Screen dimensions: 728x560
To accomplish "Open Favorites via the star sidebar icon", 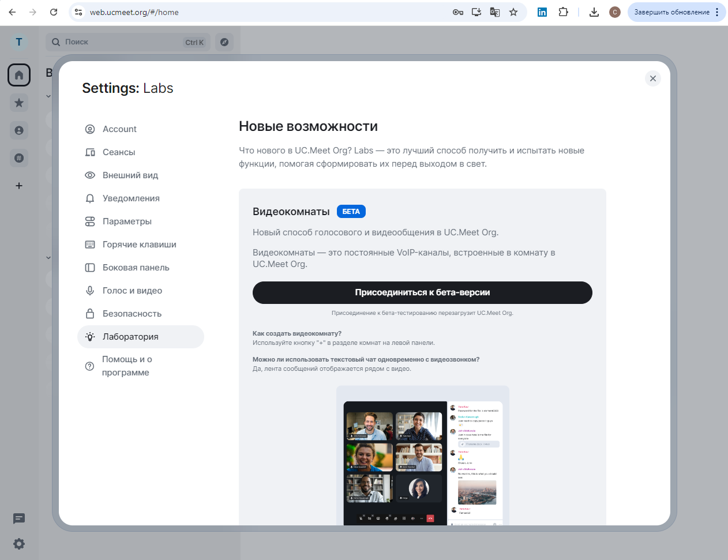I will (x=18, y=102).
